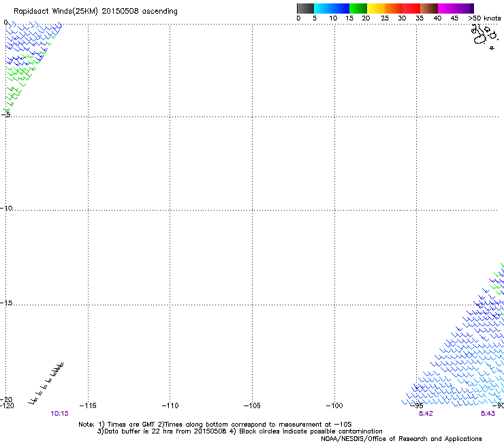
Task: Click the NOAA/NESDIS Office of Research credit
Action: tap(401, 439)
